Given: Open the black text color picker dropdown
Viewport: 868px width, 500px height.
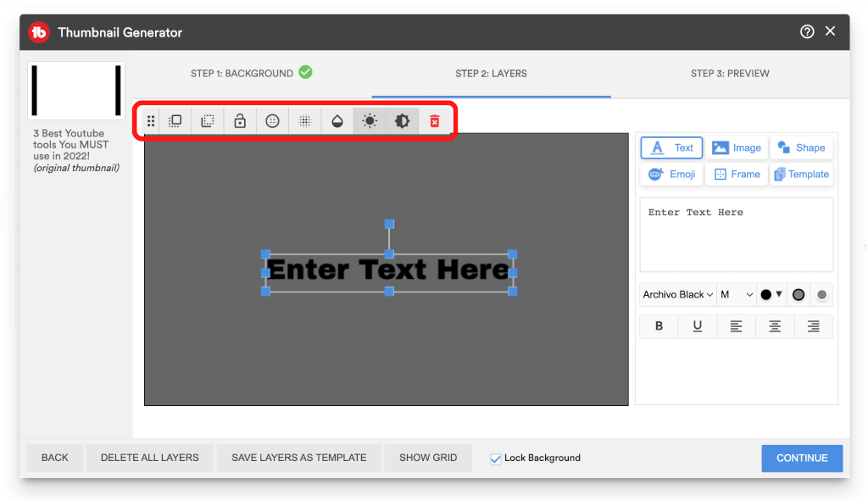Looking at the screenshot, I should pyautogui.click(x=771, y=295).
